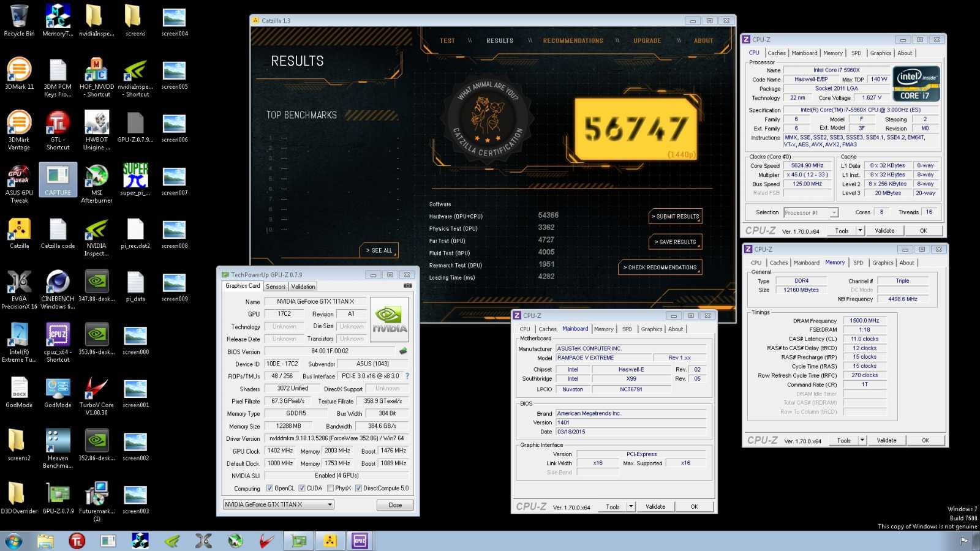
Task: Open screen009 image thumbnail on desktop
Action: pos(175,287)
